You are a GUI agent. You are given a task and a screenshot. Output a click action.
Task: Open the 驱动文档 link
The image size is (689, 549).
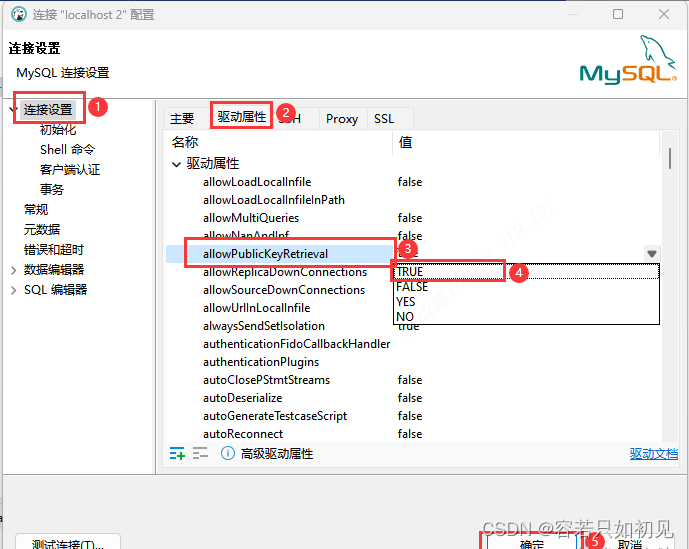coord(653,454)
